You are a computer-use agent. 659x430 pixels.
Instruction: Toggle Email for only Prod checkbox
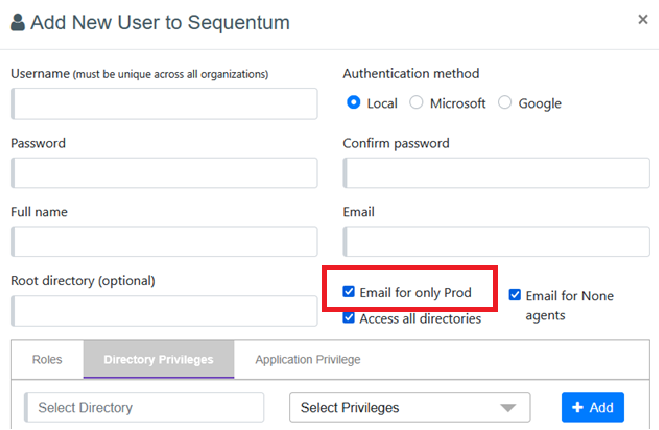[x=349, y=292]
